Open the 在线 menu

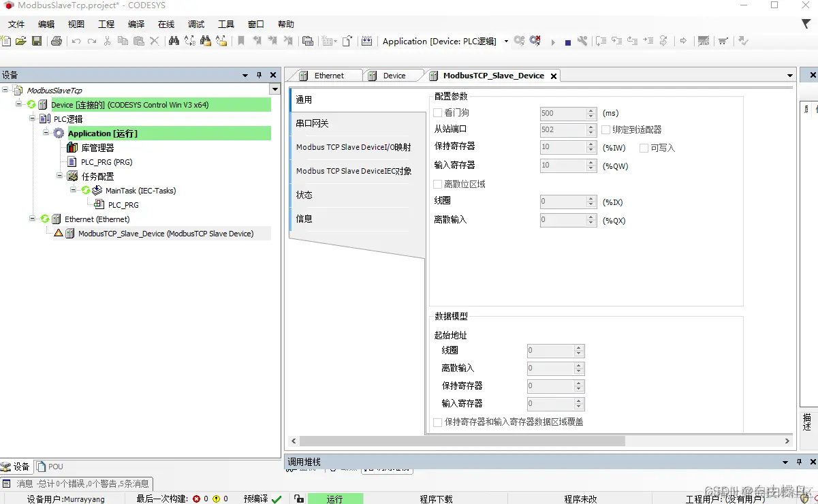point(166,24)
